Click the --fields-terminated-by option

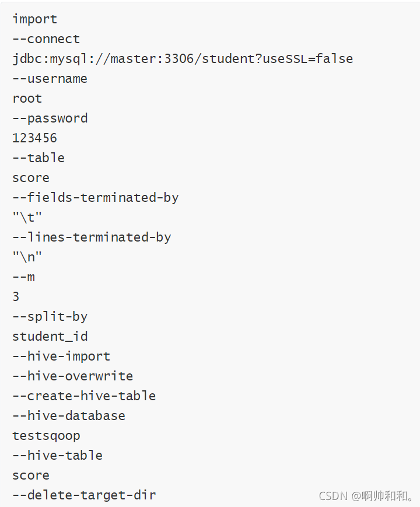tap(96, 198)
